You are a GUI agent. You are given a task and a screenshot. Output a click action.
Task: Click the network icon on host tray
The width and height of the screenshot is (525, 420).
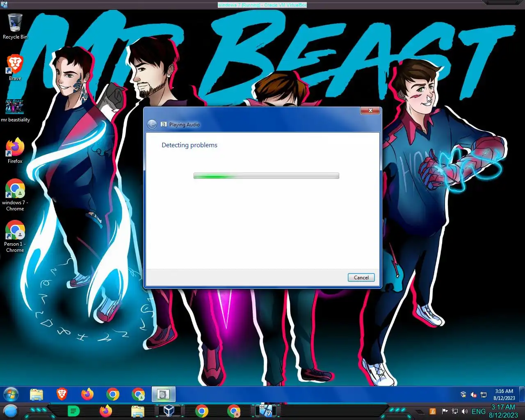coord(454,411)
